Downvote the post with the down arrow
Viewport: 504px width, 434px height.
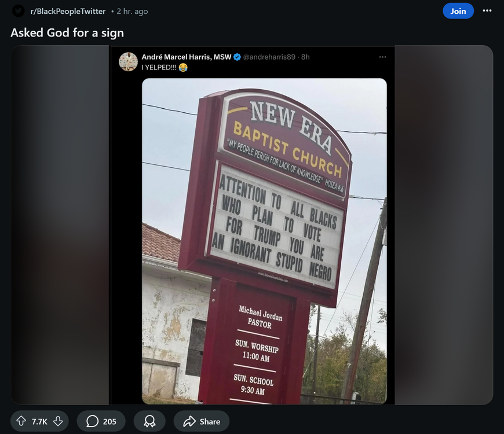(x=58, y=421)
